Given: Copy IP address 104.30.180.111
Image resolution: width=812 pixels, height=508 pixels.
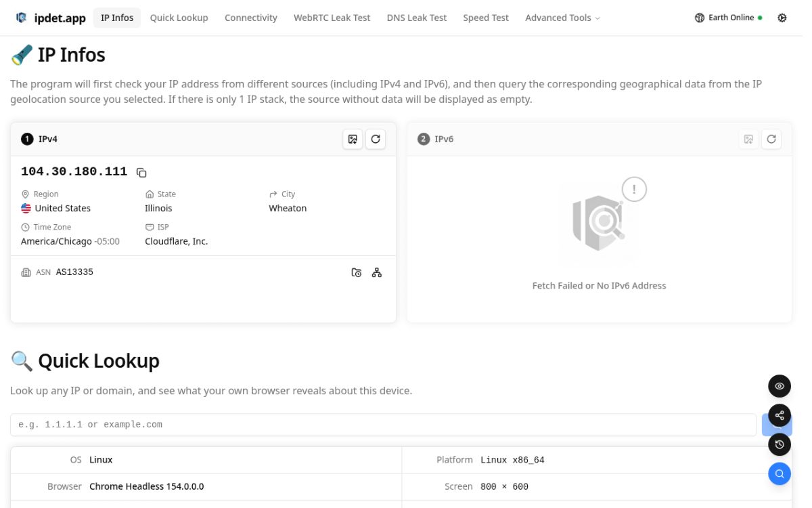Looking at the screenshot, I should [x=141, y=172].
